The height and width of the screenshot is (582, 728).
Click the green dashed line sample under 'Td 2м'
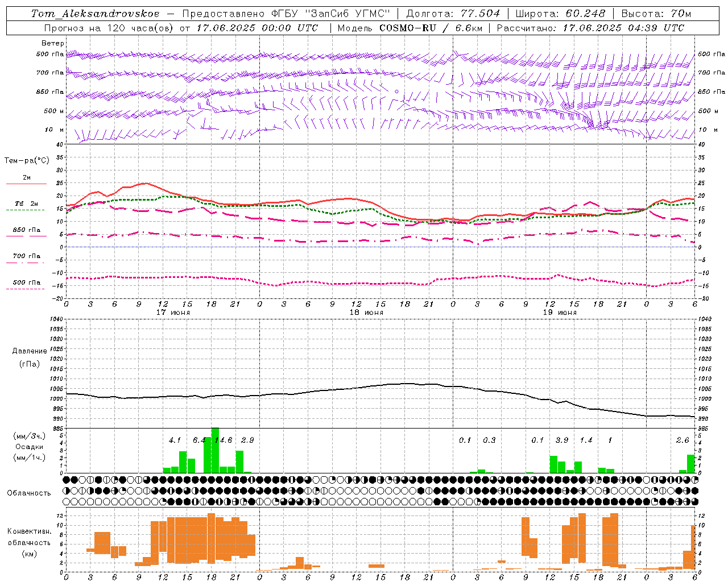pyautogui.click(x=25, y=210)
